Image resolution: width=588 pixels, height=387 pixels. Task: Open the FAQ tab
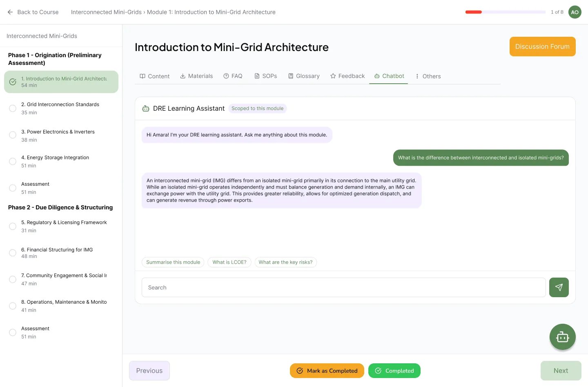[233, 76]
